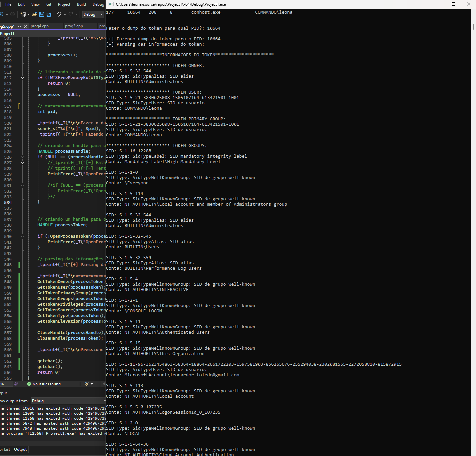Open the Build menu
Image resolution: width=476 pixels, height=456 pixels.
81,4
